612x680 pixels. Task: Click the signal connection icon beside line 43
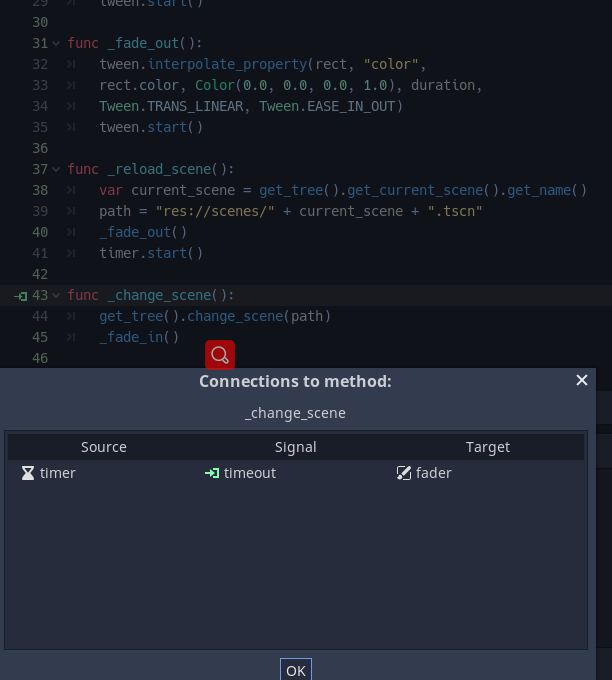(20, 296)
